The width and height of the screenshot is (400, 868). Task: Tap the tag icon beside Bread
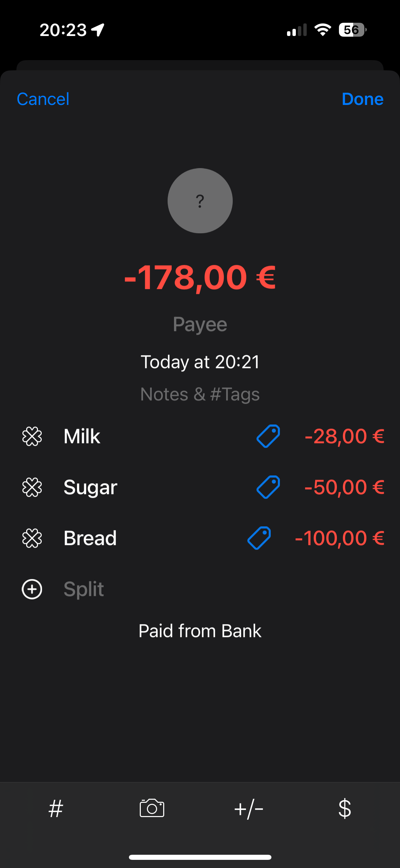pos(259,538)
